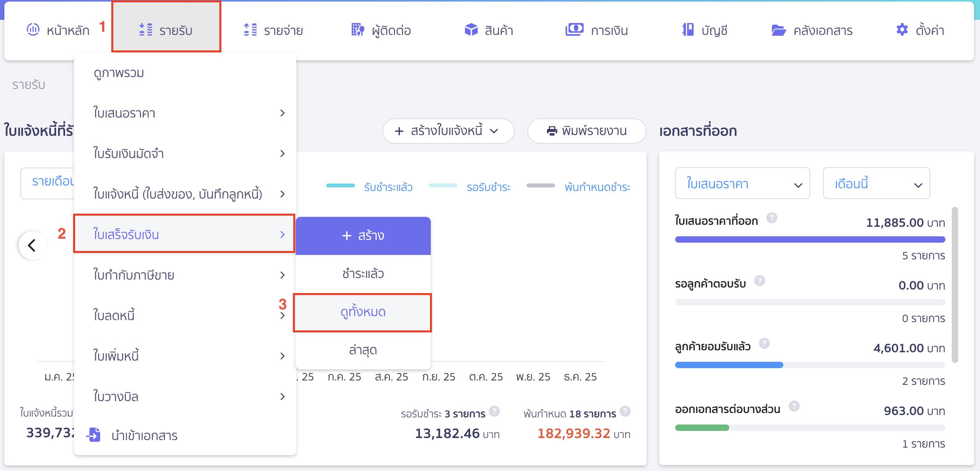The image size is (980, 471).
Task: Click the ledger book icon beside บัญชี
Action: point(688,29)
